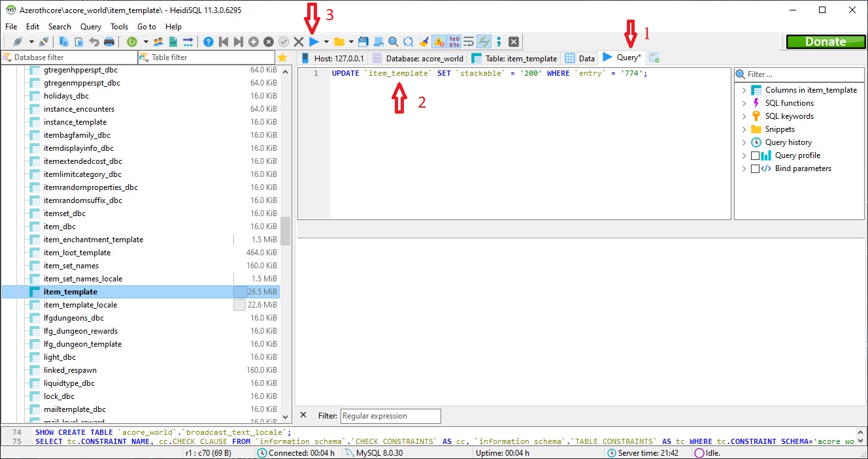The width and height of the screenshot is (868, 459).
Task: Run the SQL query with the execute button
Action: click(x=314, y=42)
